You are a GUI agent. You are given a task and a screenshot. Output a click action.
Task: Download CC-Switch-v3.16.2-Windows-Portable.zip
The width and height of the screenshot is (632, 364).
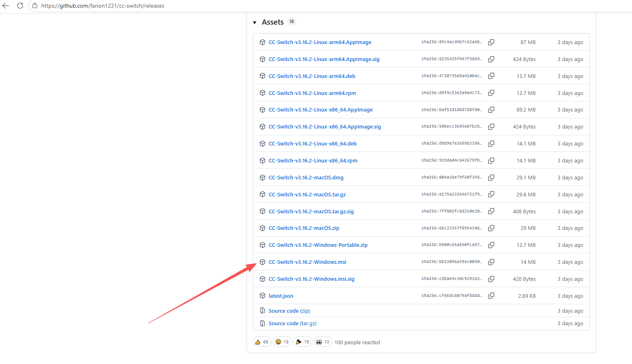(x=318, y=245)
